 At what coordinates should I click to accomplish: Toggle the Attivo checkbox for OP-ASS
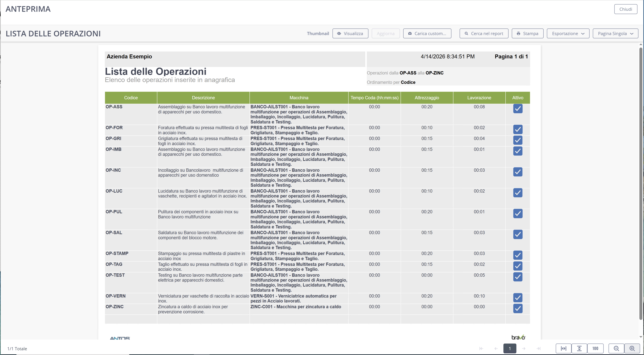point(518,109)
